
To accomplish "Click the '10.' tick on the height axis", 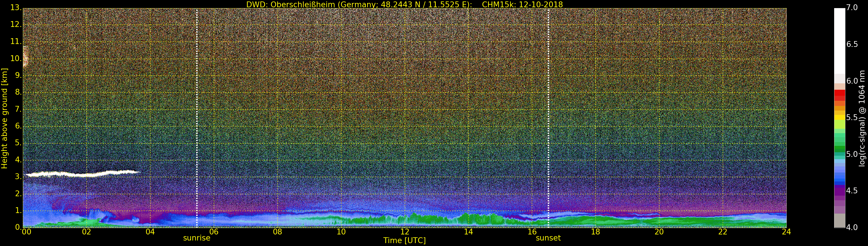I will click(x=16, y=58).
